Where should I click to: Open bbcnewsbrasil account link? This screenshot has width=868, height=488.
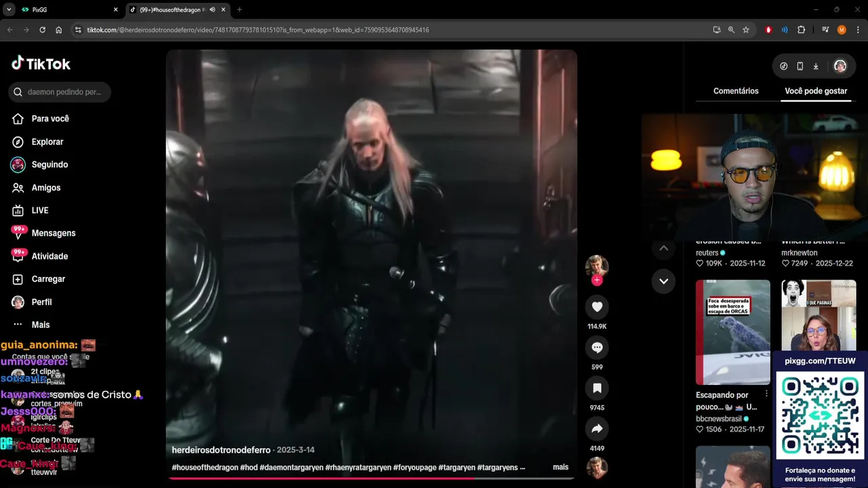[x=719, y=419]
